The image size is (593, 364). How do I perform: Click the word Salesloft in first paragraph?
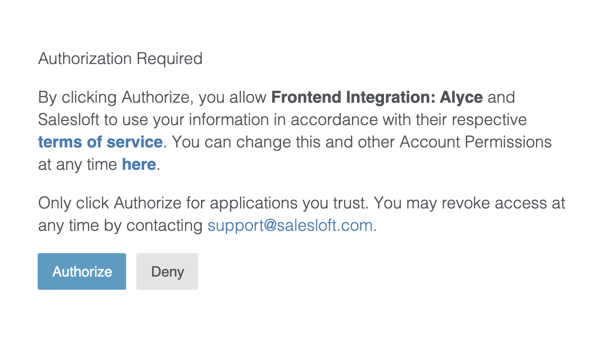[x=69, y=120]
